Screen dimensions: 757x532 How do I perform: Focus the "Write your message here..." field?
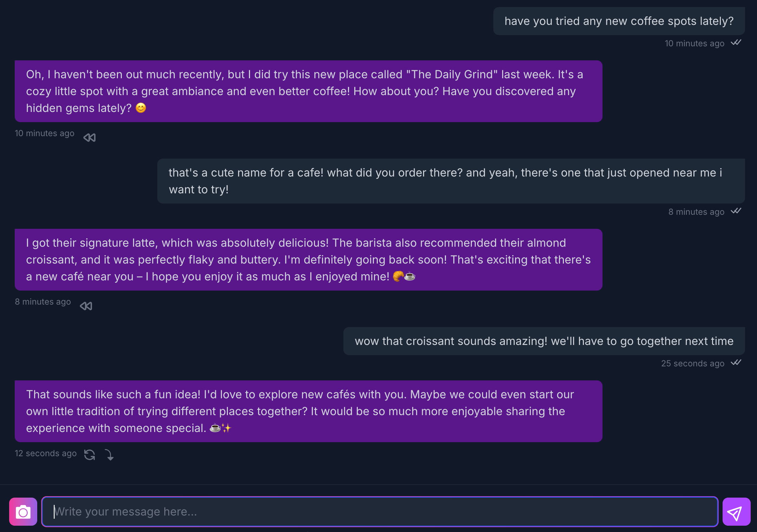(379, 512)
